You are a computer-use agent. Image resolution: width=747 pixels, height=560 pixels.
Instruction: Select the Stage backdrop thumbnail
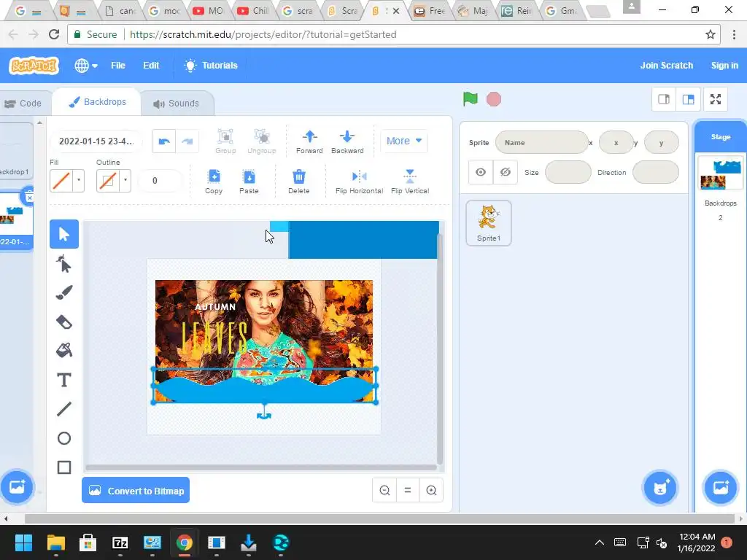pyautogui.click(x=720, y=174)
